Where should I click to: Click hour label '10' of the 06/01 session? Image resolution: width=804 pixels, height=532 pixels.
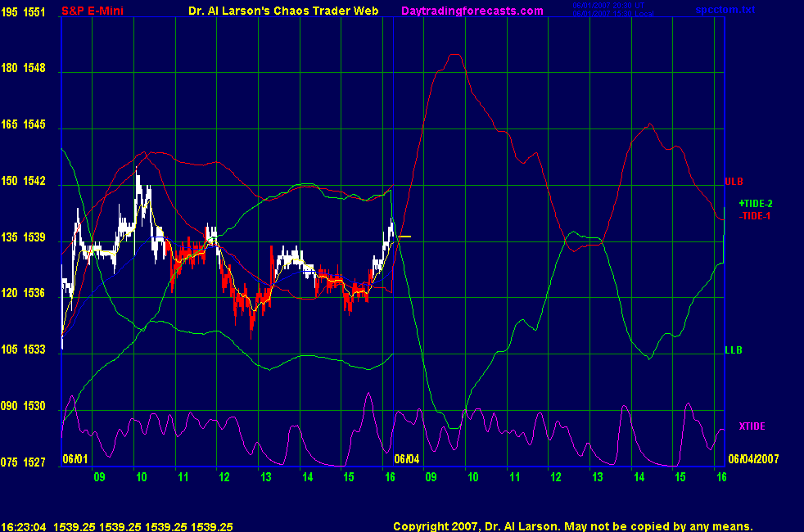(141, 477)
